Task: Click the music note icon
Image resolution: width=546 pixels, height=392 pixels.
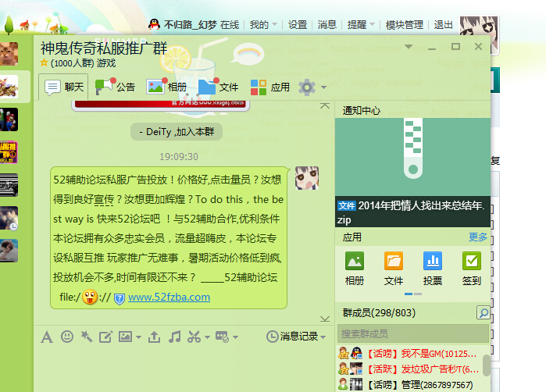Action: tap(174, 337)
